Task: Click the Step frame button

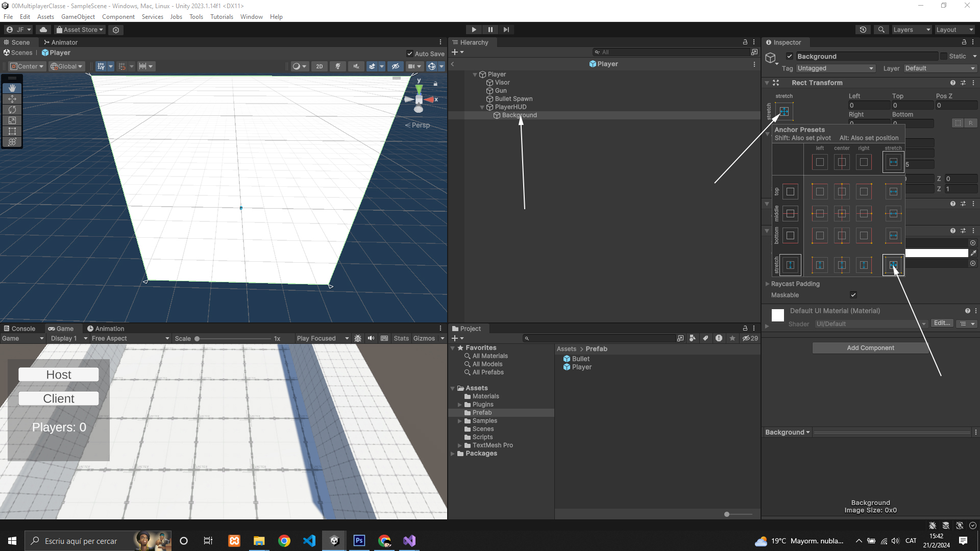Action: [506, 30]
